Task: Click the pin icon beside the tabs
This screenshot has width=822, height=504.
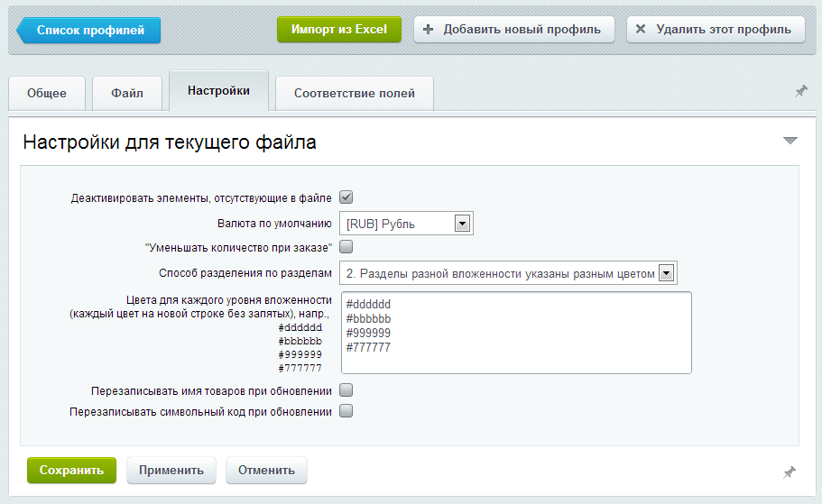Action: pos(800,92)
